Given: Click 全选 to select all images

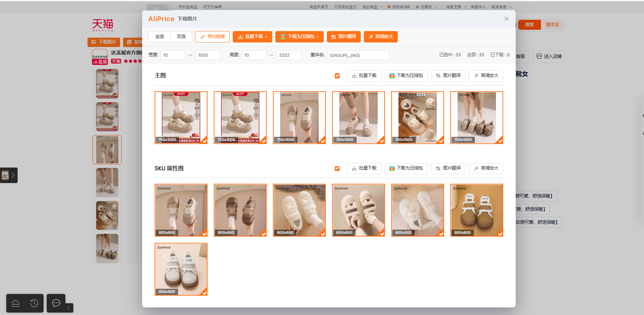Looking at the screenshot, I should tap(159, 37).
